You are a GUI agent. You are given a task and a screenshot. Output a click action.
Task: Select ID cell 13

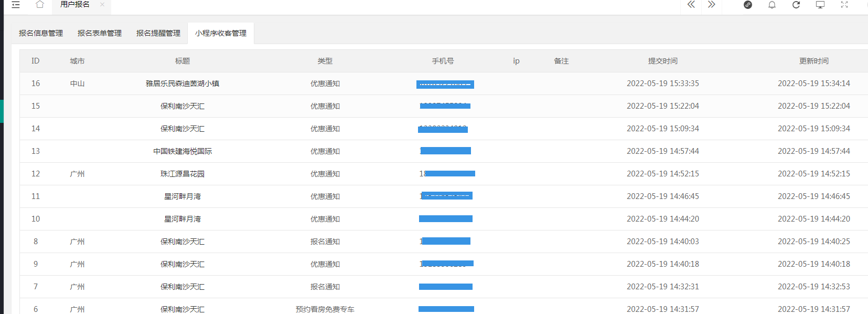[x=36, y=151]
